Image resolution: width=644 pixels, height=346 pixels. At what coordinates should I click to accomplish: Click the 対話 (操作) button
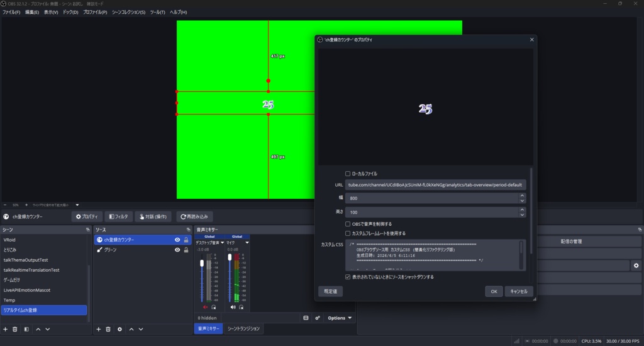153,216
